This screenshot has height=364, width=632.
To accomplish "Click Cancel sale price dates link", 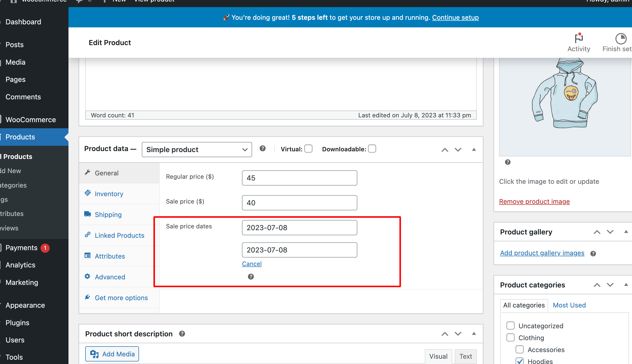I will (x=252, y=264).
